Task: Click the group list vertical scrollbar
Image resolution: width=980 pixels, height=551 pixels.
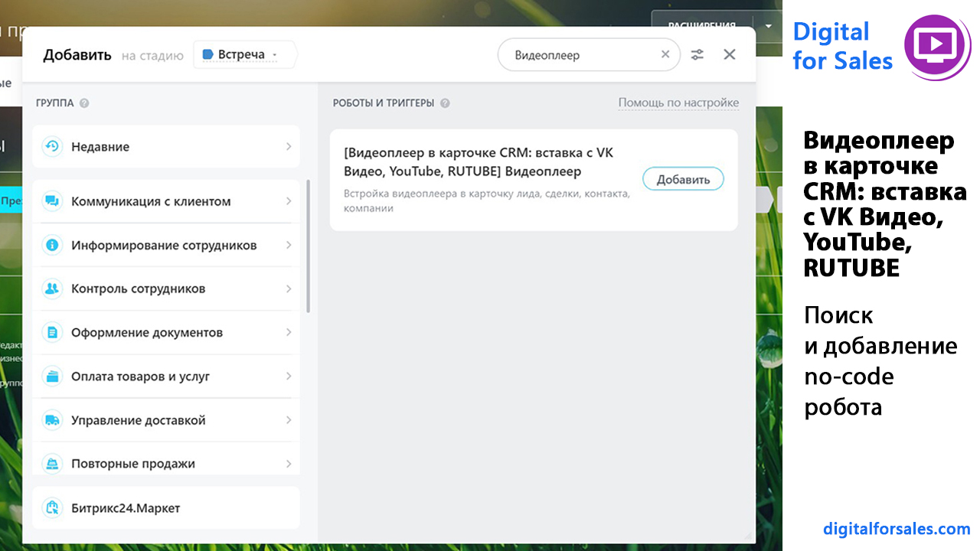Action: [308, 246]
